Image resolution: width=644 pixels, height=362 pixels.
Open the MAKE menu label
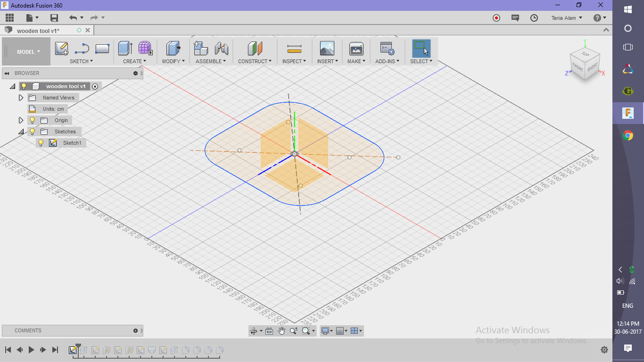[x=356, y=61]
